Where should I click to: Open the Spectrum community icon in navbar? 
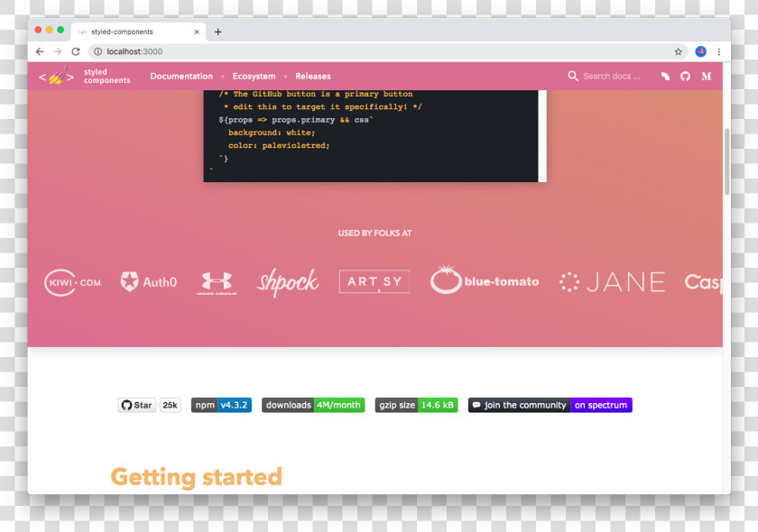[x=665, y=77]
